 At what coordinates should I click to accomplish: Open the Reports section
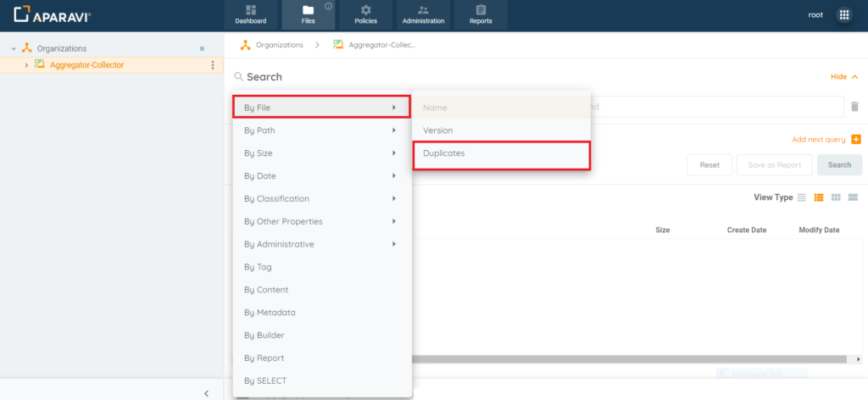(x=481, y=14)
